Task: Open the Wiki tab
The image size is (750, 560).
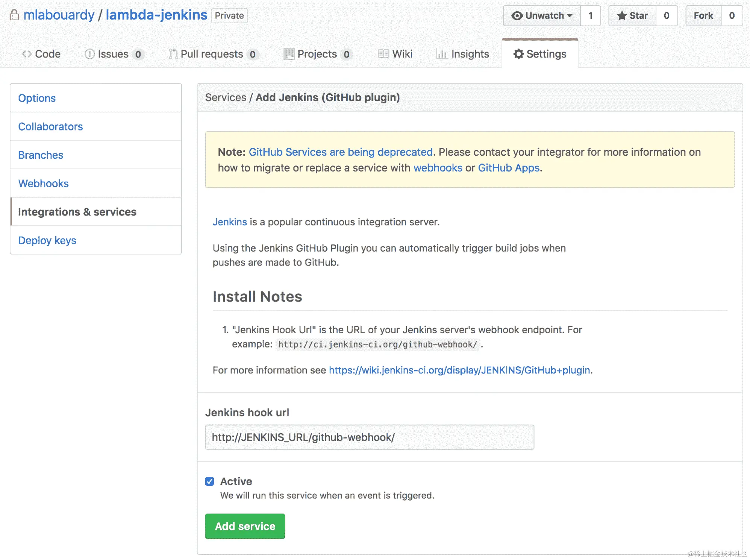Action: pos(395,54)
